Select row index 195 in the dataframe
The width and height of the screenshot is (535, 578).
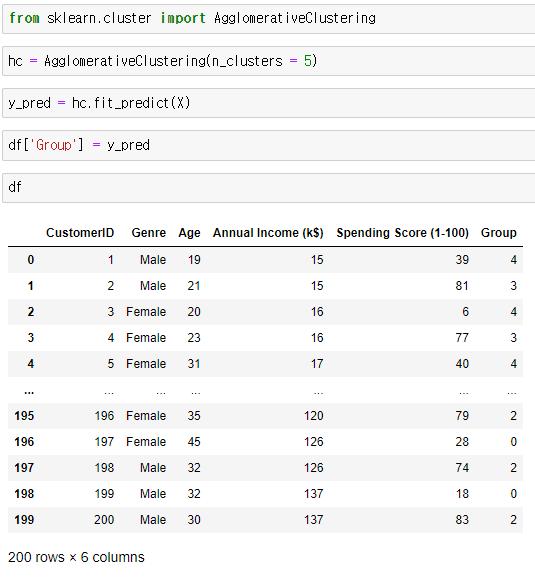(24, 416)
